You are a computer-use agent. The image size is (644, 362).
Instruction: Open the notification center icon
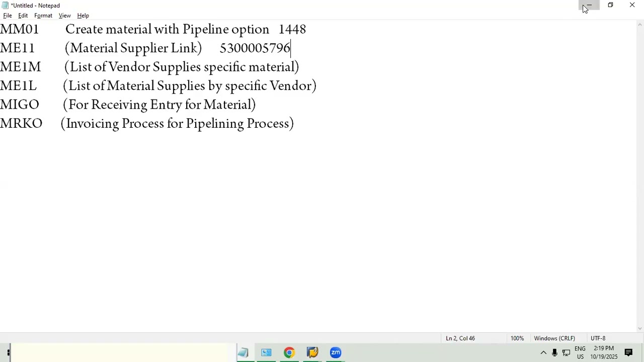pyautogui.click(x=628, y=352)
